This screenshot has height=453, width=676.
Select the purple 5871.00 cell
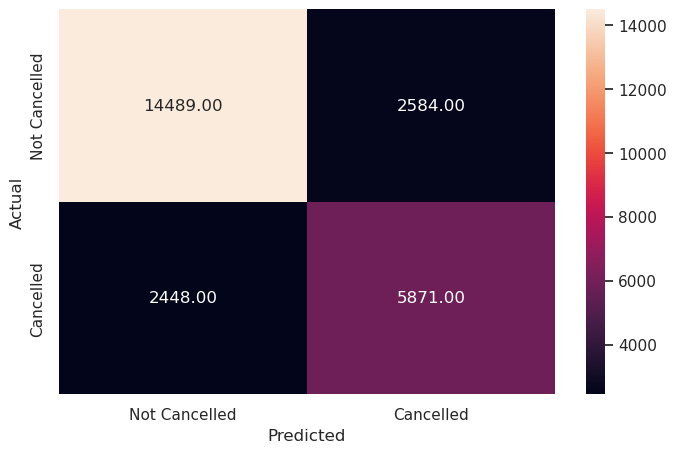click(x=431, y=297)
